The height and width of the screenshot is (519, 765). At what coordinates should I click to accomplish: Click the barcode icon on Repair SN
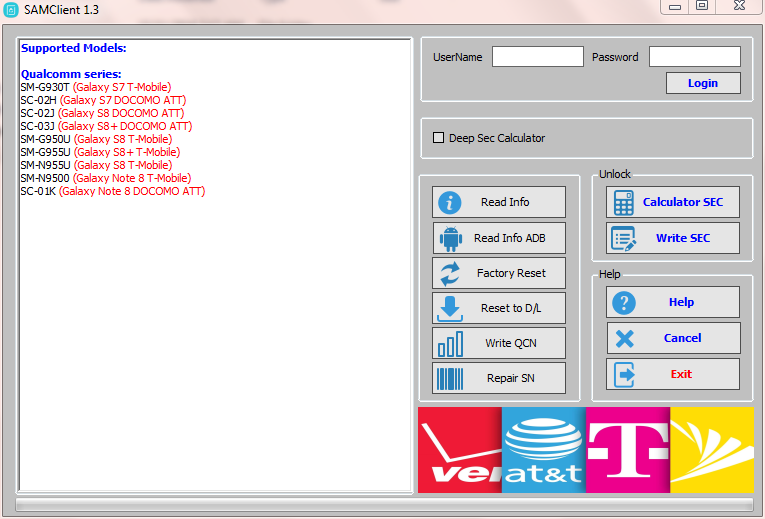[x=450, y=379]
